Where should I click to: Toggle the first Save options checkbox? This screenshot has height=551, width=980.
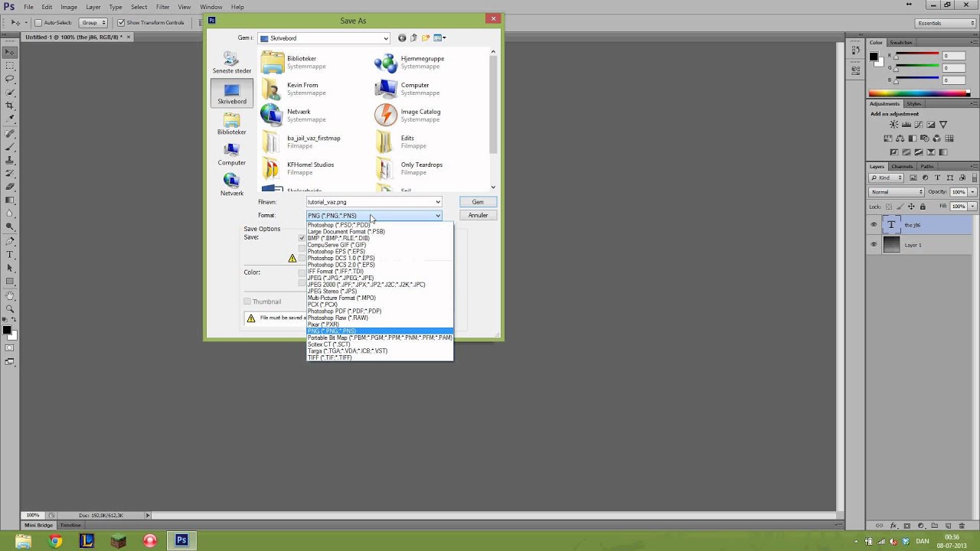302,238
